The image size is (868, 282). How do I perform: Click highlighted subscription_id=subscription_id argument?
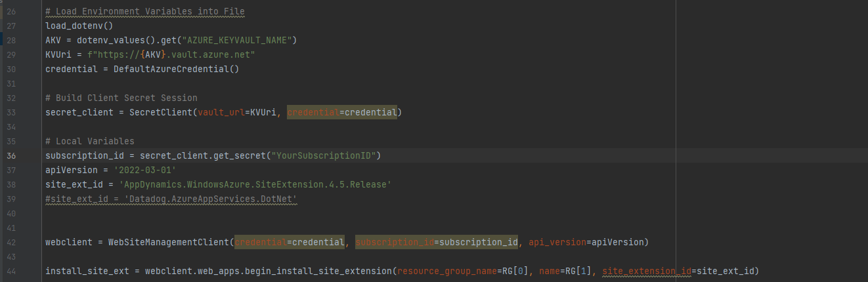437,242
